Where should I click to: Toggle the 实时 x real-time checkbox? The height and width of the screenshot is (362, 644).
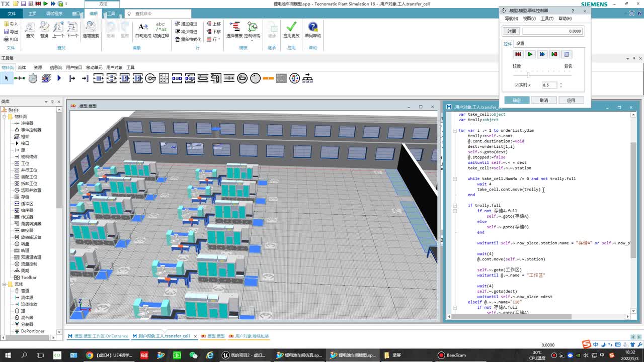(x=517, y=85)
